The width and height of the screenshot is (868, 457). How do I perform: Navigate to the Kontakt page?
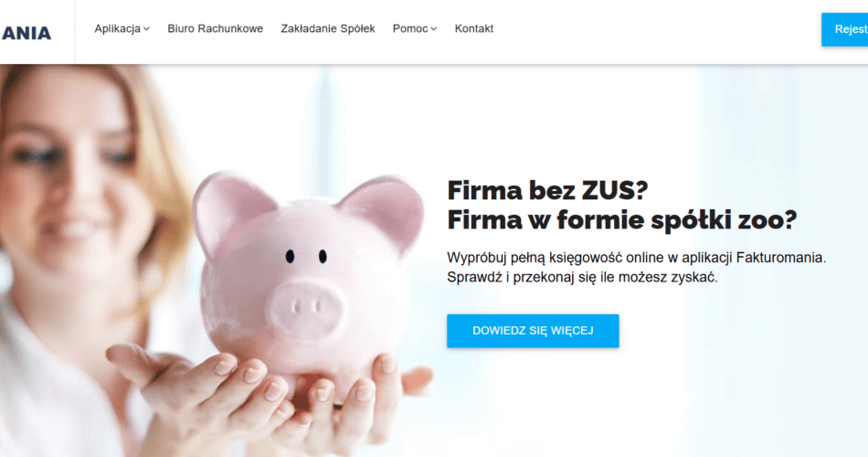(x=474, y=29)
